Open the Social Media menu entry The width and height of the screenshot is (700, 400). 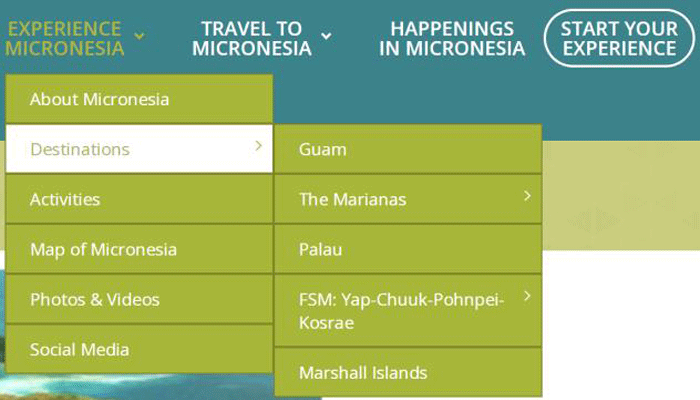(139, 349)
